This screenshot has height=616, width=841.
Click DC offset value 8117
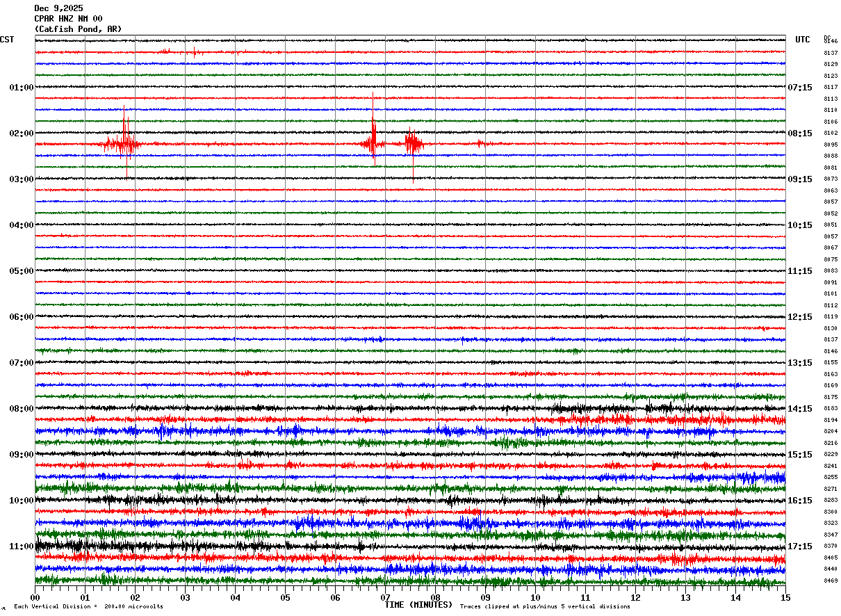point(831,88)
